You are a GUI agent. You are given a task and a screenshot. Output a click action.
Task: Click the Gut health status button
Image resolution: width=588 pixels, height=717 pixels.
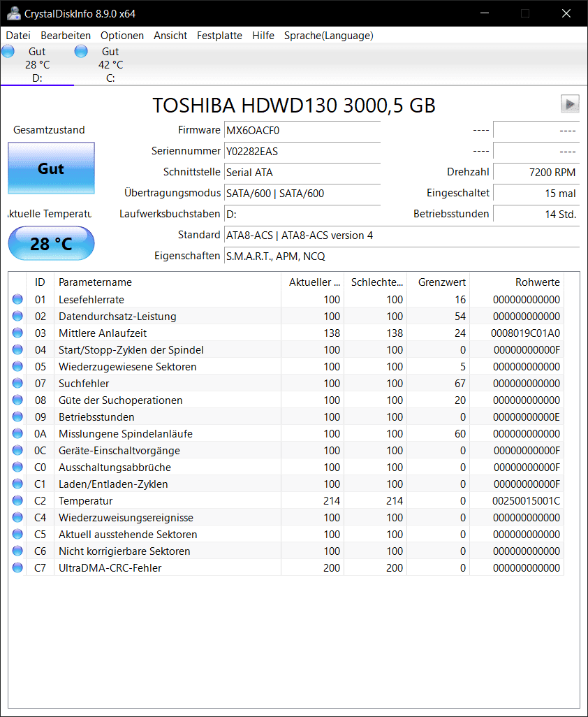[51, 168]
